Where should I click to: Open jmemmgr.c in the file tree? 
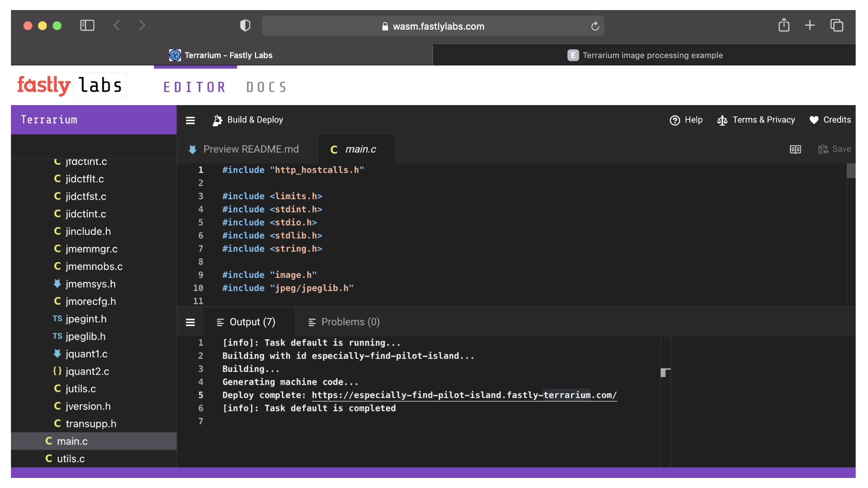(94, 249)
